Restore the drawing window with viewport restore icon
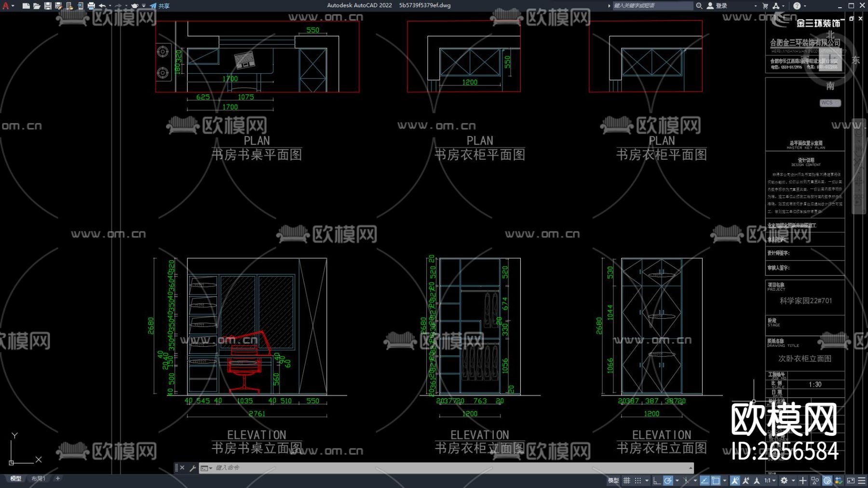The height and width of the screenshot is (488, 868). [x=852, y=18]
